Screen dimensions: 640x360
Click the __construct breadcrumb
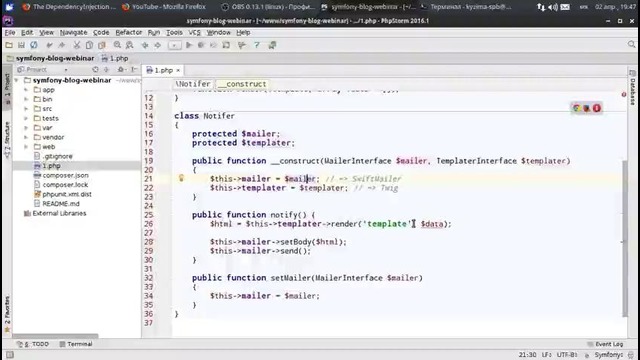tap(242, 84)
